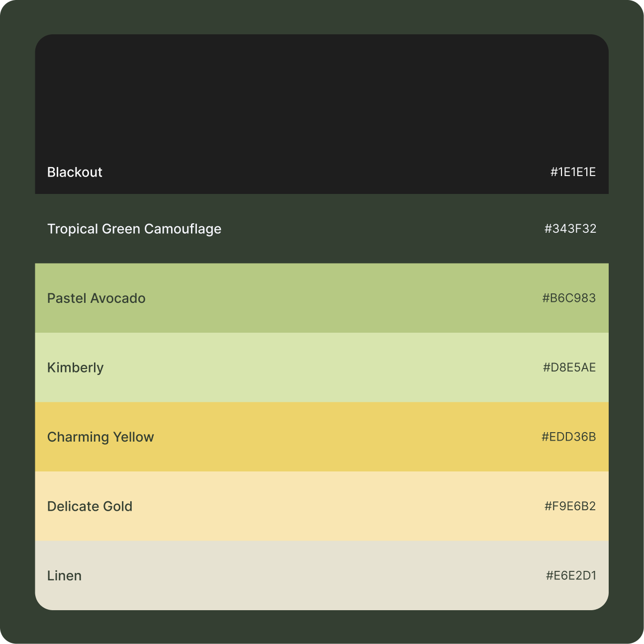Image resolution: width=644 pixels, height=644 pixels.
Task: Click the Tropical Green Camouflage swatch band
Action: point(322,229)
